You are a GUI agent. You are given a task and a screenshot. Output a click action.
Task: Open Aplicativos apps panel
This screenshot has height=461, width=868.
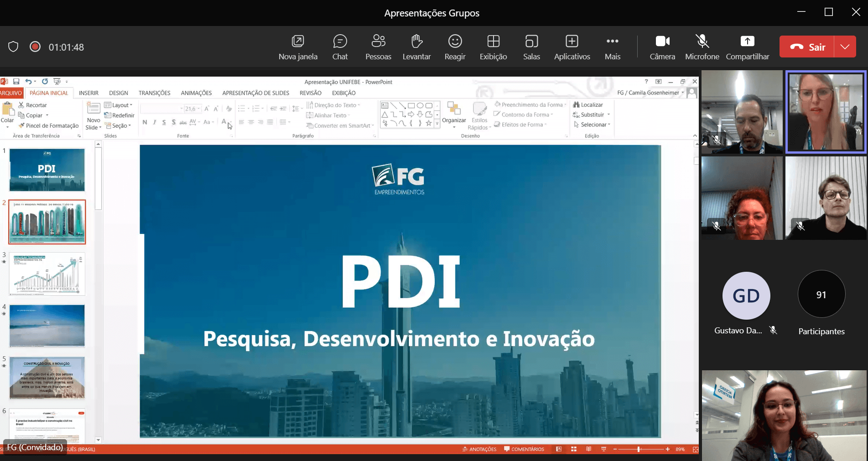coord(572,47)
